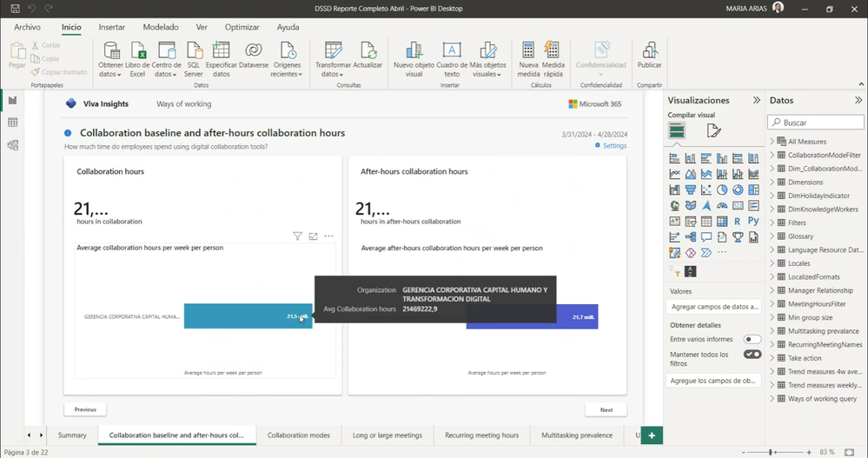This screenshot has width=868, height=458.
Task: Create a Nueva medida
Action: pyautogui.click(x=528, y=59)
